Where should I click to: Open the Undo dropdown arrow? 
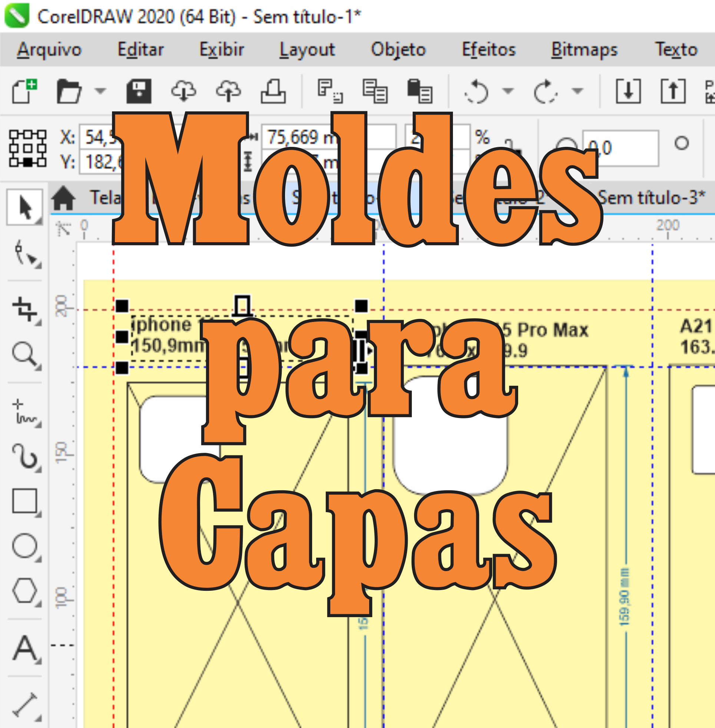pyautogui.click(x=508, y=92)
